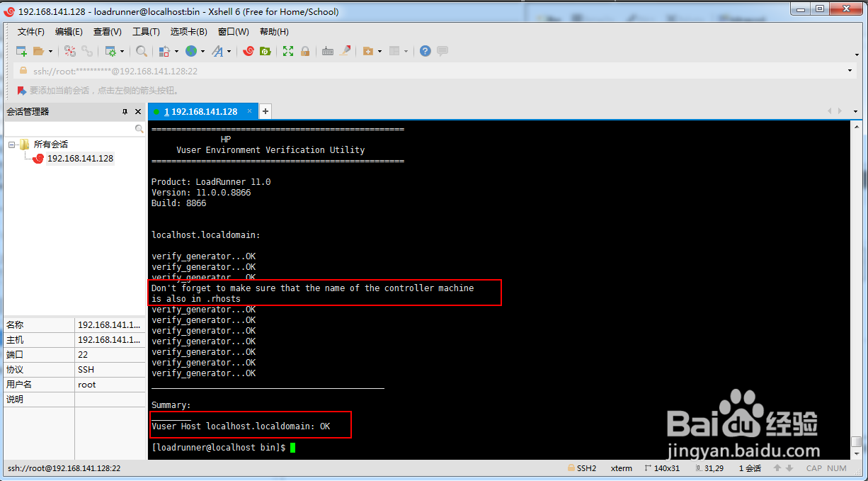Screen dimensions: 868x481
Task: Expand the Properties icon dropdown arrow
Action: (122, 51)
